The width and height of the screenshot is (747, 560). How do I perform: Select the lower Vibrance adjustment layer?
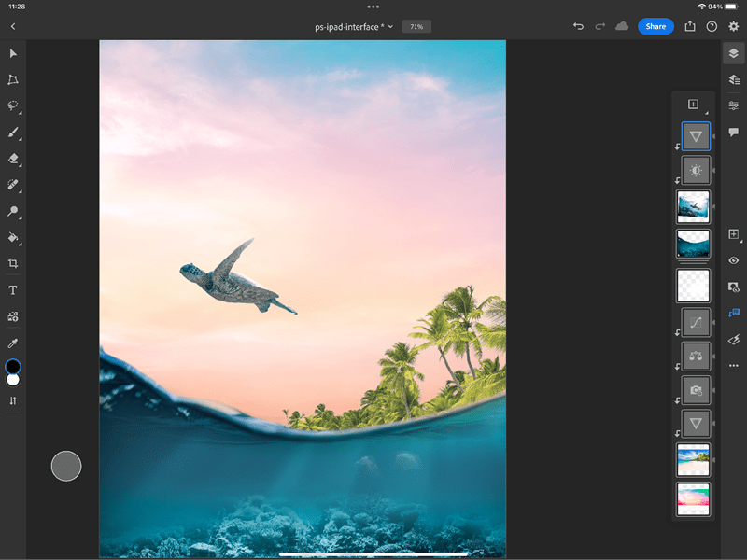pos(696,424)
